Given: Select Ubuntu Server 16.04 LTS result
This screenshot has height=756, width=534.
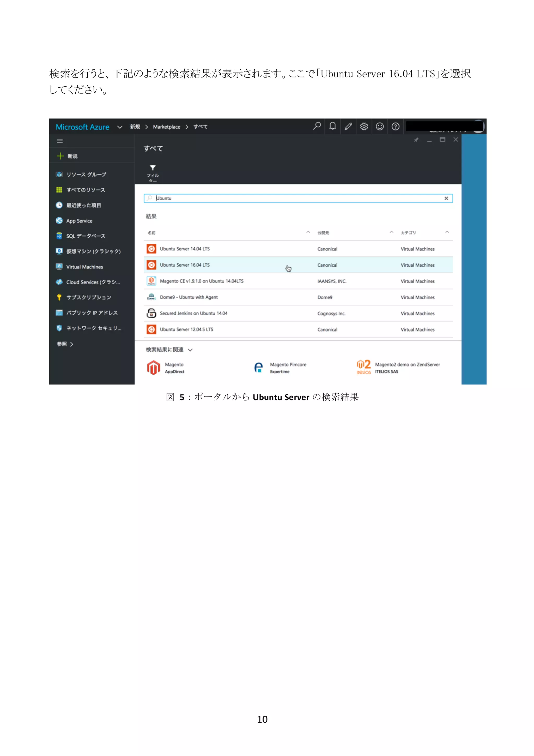Looking at the screenshot, I should pos(185,265).
